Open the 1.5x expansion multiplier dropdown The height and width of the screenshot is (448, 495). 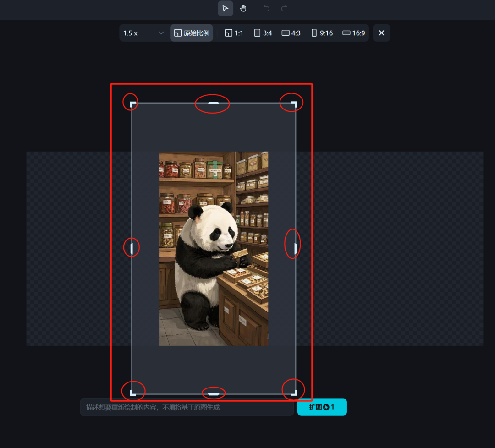point(143,33)
